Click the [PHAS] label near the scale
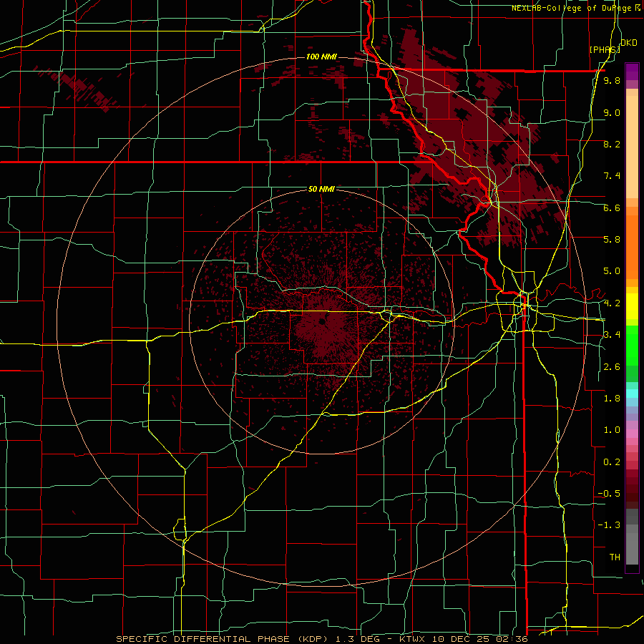Screen dimensions: 644x644 tap(605, 49)
